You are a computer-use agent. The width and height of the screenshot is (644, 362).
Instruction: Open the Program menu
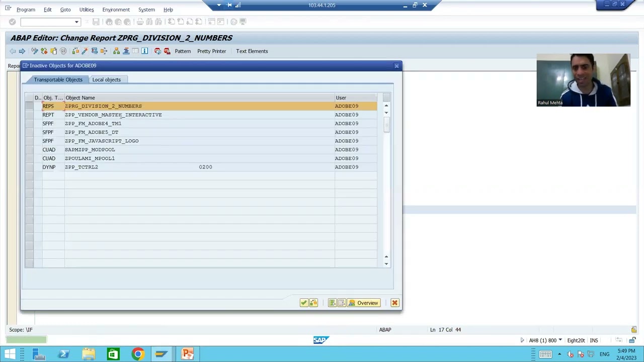(26, 10)
